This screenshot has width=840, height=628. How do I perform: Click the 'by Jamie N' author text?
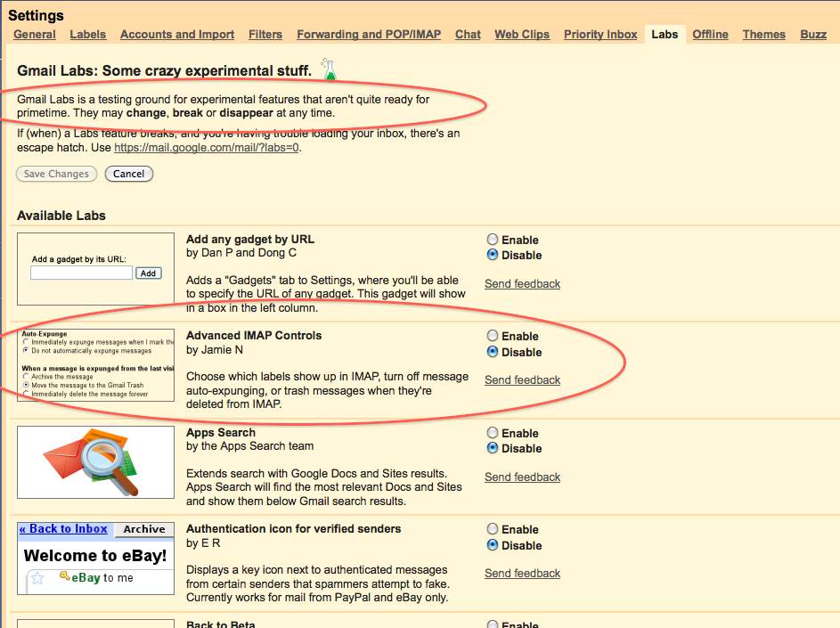click(x=215, y=350)
